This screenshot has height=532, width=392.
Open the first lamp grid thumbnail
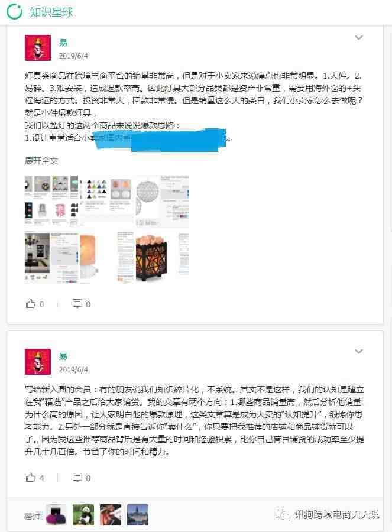tap(51, 201)
